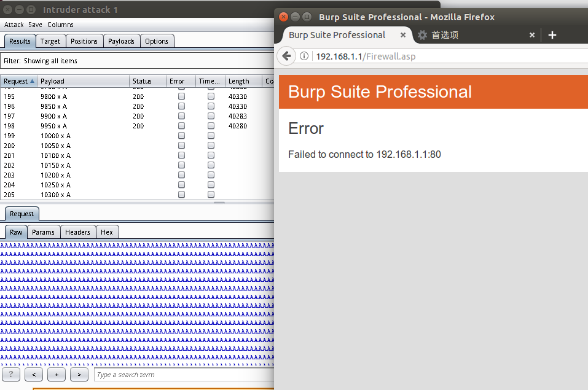Toggle Error checkbox for request 202
Viewport: 588px width, 390px height.
181,165
